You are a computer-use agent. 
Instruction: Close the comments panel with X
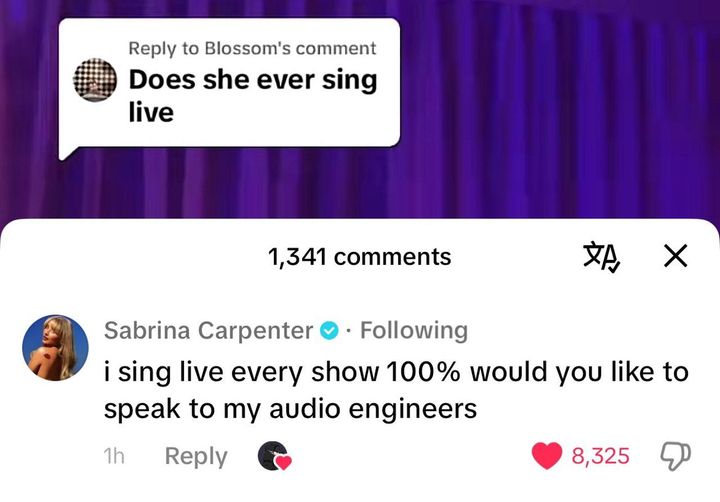coord(675,257)
